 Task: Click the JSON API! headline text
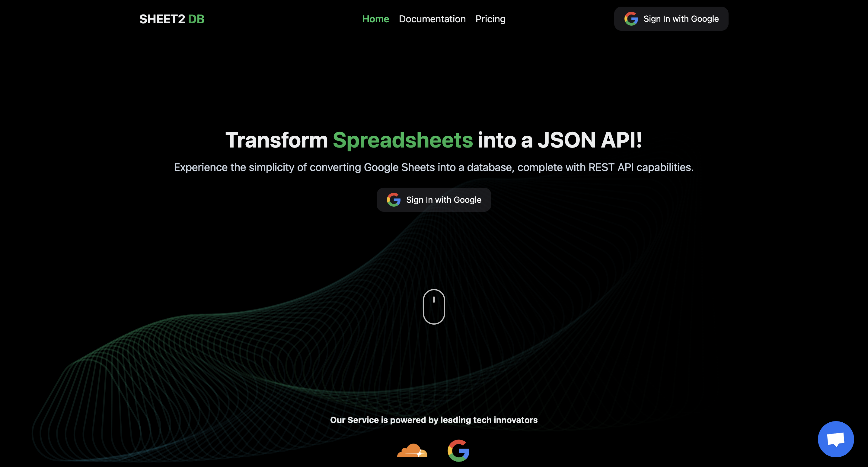pyautogui.click(x=590, y=140)
